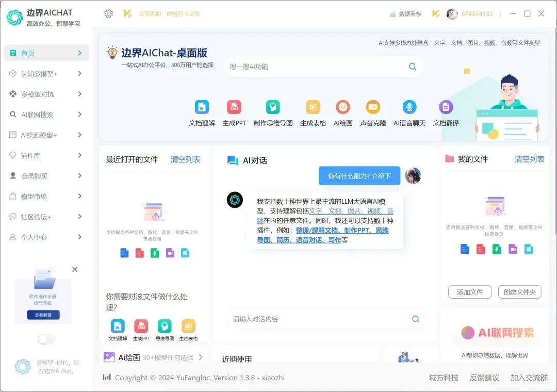Screen dimensions: 557x392
Task: Expand the 插件库 plugin library chevron
Action: click(x=80, y=155)
